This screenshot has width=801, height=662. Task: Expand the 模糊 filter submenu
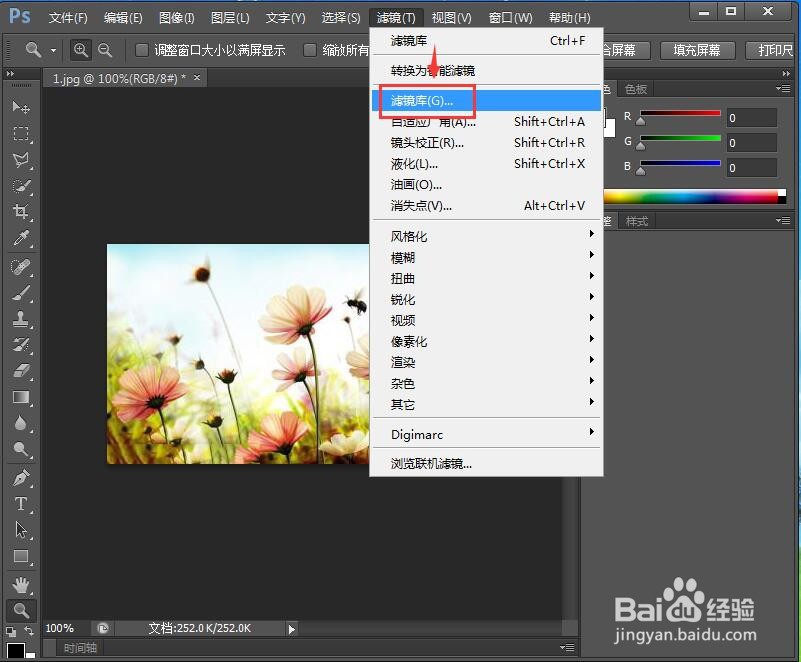click(x=403, y=257)
